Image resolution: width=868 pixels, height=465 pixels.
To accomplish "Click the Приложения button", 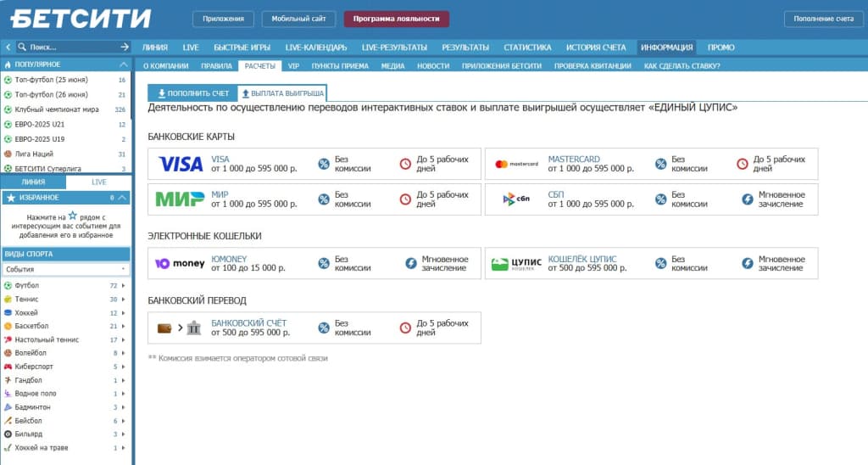I will (x=223, y=19).
